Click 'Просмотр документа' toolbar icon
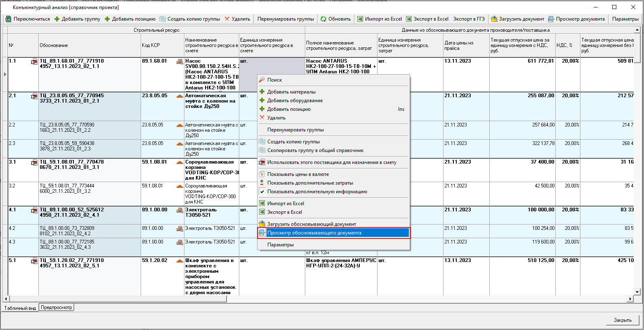The width and height of the screenshot is (644, 330). [x=552, y=19]
